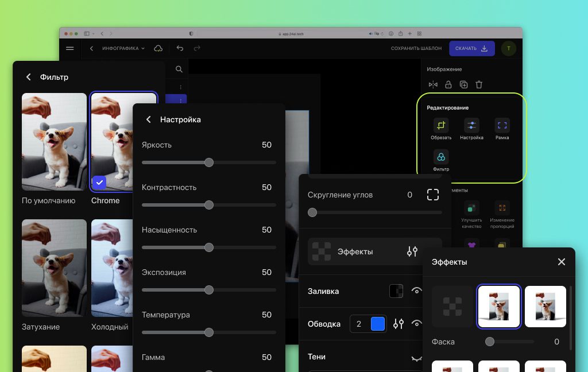Open the Заливка color swatch
Viewport: 588px width, 372px height.
(x=396, y=291)
